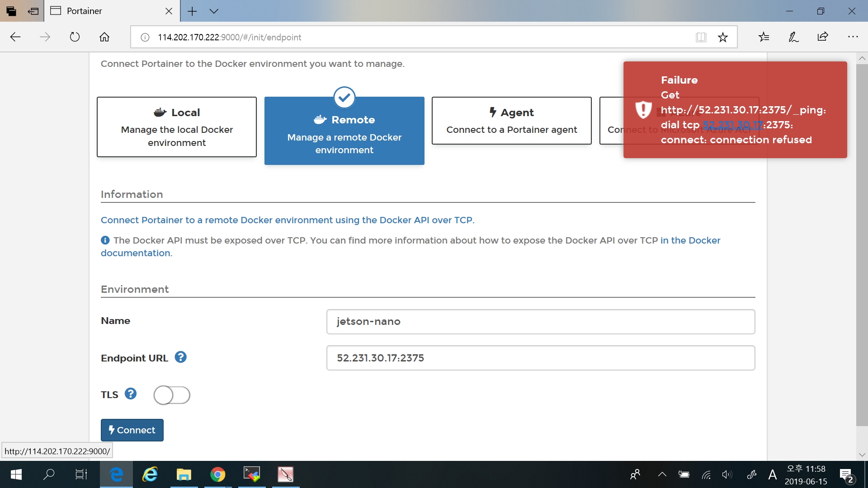Close the Portainer tab
This screenshot has height=488, width=868.
pyautogui.click(x=169, y=11)
